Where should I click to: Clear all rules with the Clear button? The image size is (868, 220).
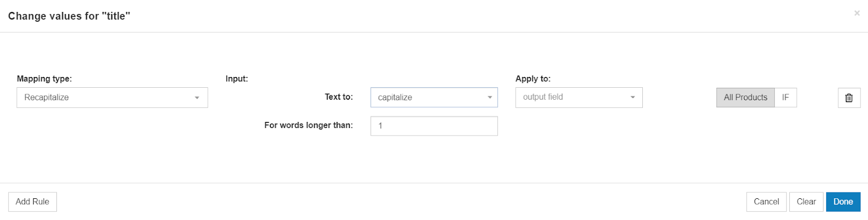[x=806, y=202]
